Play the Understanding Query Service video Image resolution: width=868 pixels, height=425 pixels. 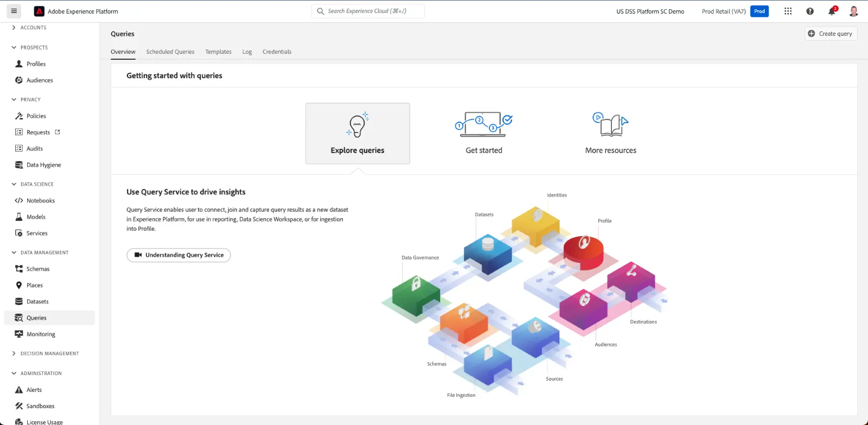click(x=178, y=255)
